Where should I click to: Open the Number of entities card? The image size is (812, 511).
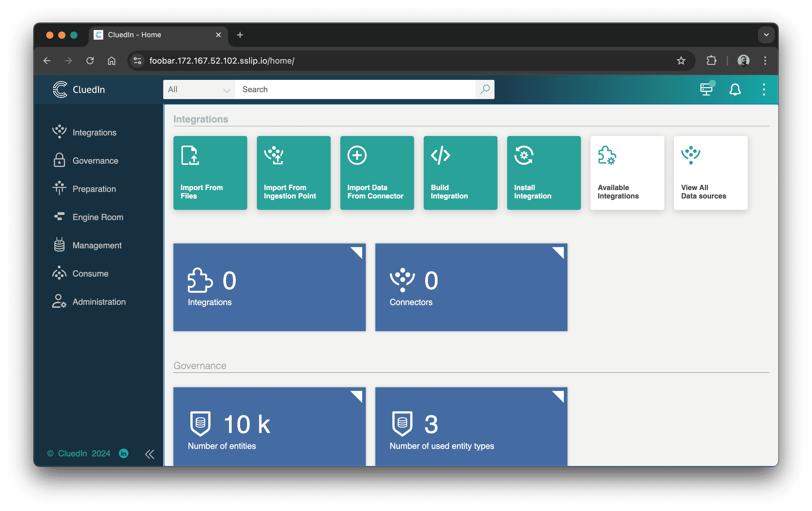269,426
